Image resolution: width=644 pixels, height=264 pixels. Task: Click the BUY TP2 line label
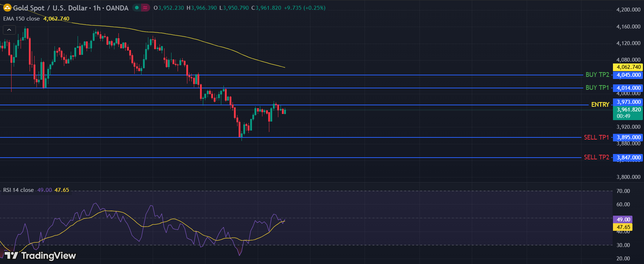pos(597,75)
